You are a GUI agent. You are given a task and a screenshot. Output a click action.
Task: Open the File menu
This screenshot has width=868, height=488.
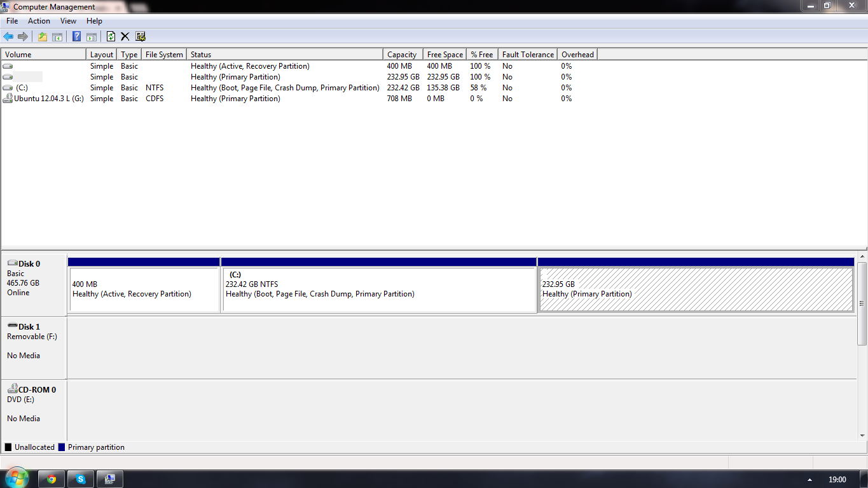tap(12, 21)
